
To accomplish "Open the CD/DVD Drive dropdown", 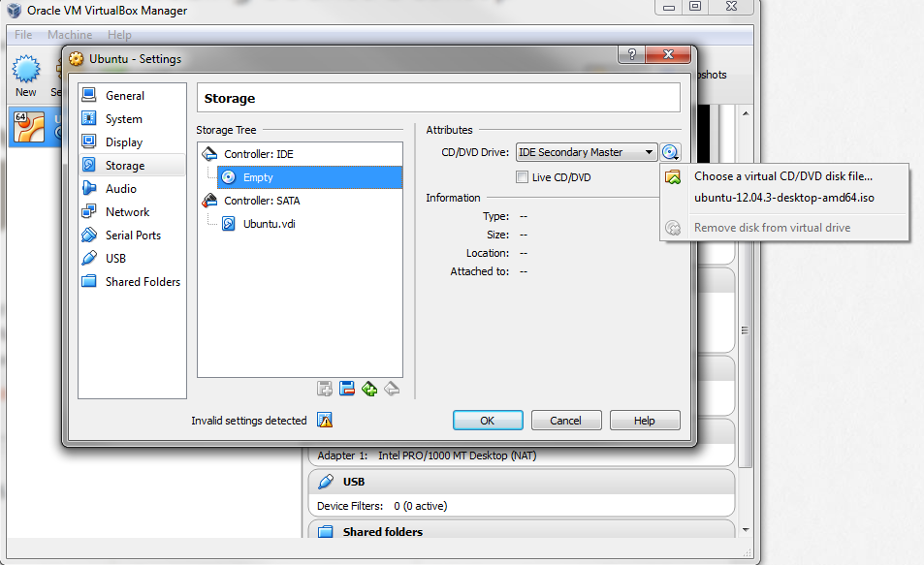I will coord(587,152).
